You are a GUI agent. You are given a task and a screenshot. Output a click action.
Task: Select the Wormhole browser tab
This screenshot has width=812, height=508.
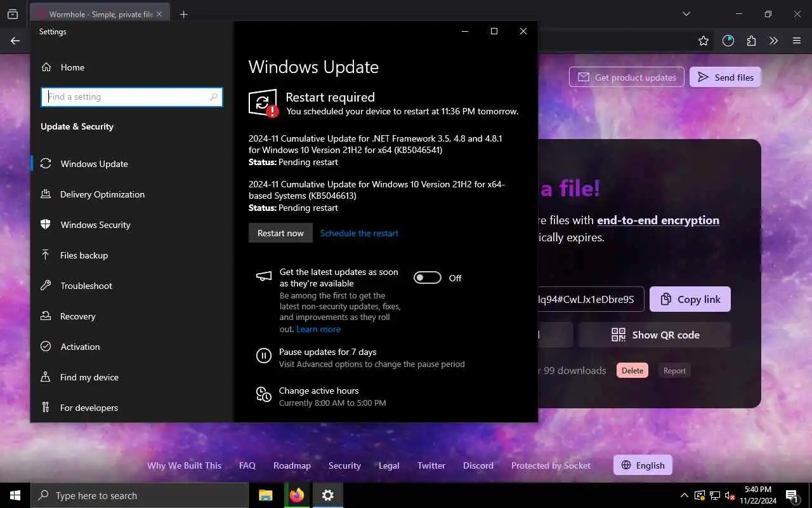[100, 14]
